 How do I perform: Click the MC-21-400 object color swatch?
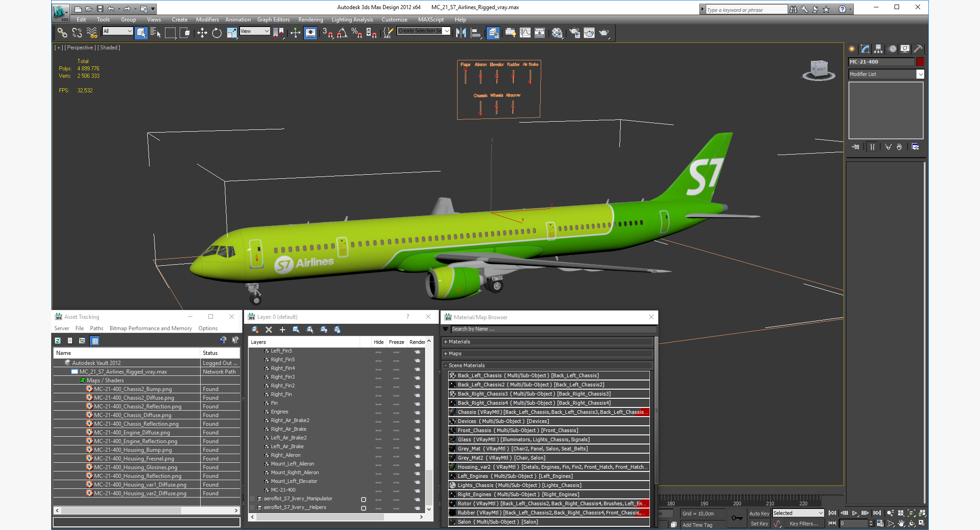coord(920,62)
